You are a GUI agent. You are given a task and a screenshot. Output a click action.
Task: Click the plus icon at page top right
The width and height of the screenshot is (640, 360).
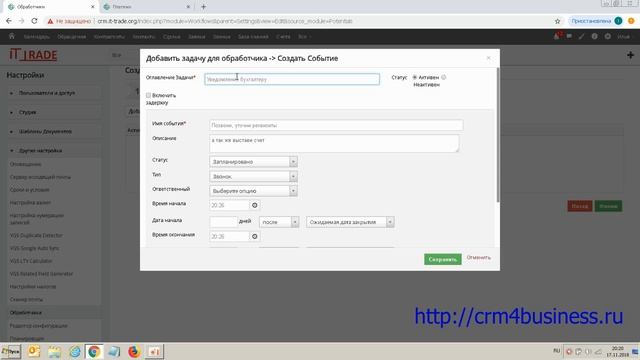click(x=631, y=55)
